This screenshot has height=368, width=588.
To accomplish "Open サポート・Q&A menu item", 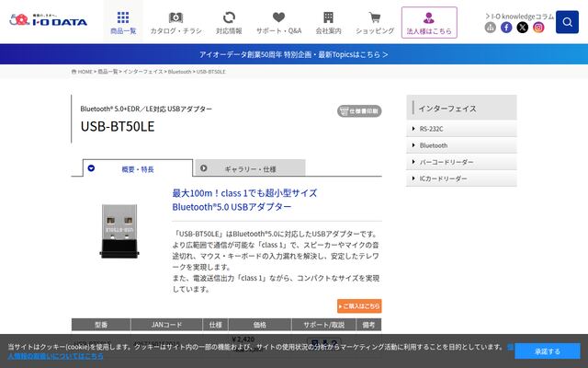I will 278,23.
